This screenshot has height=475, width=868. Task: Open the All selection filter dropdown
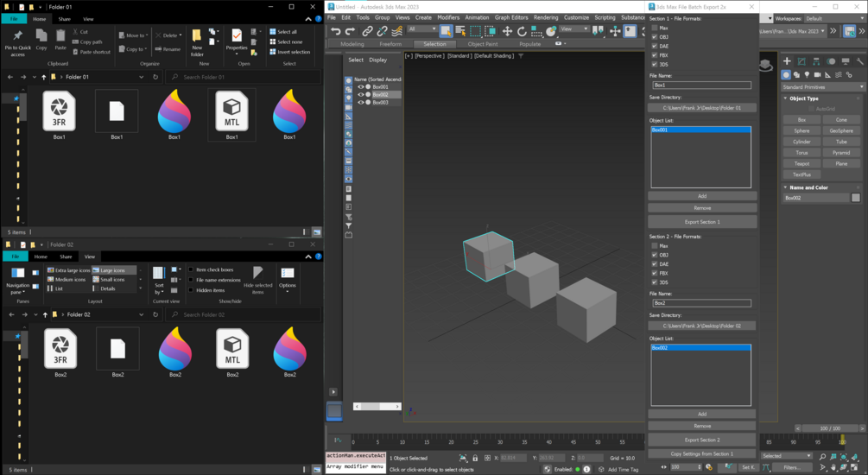(422, 28)
